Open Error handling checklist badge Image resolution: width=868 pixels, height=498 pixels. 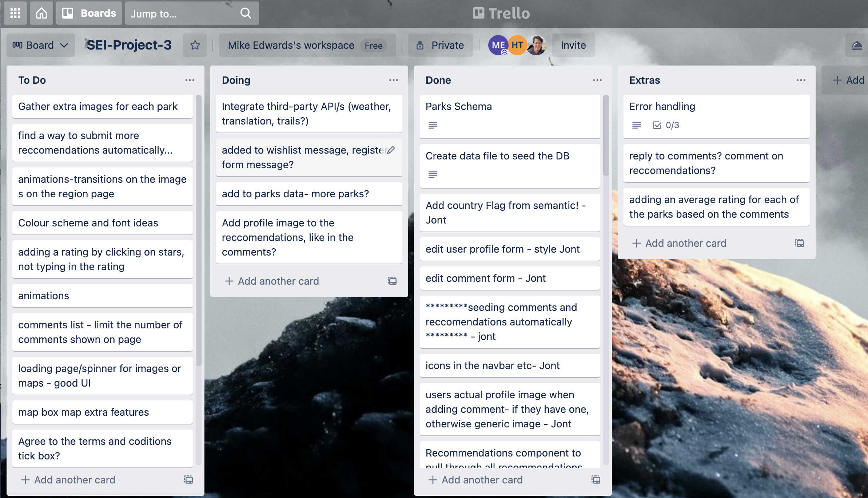click(666, 125)
